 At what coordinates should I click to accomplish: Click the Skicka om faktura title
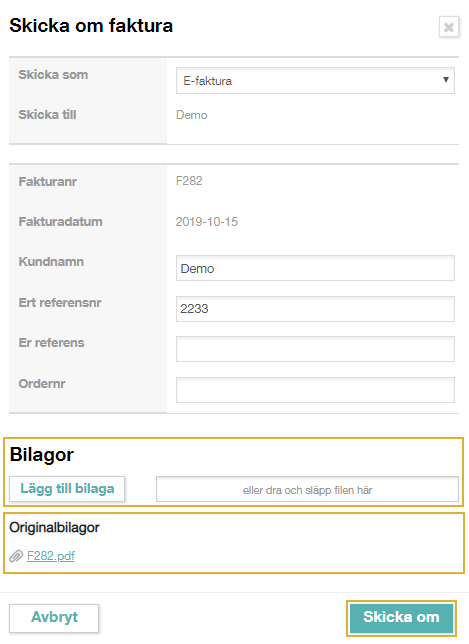(x=91, y=25)
